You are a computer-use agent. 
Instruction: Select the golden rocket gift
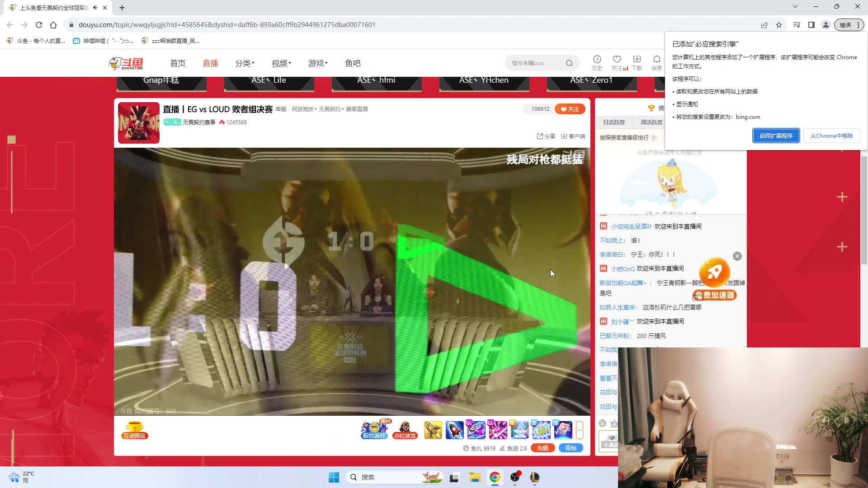click(433, 430)
